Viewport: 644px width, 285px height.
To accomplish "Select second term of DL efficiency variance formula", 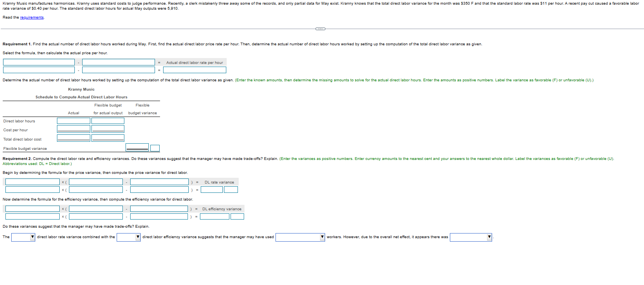I will (x=96, y=209).
